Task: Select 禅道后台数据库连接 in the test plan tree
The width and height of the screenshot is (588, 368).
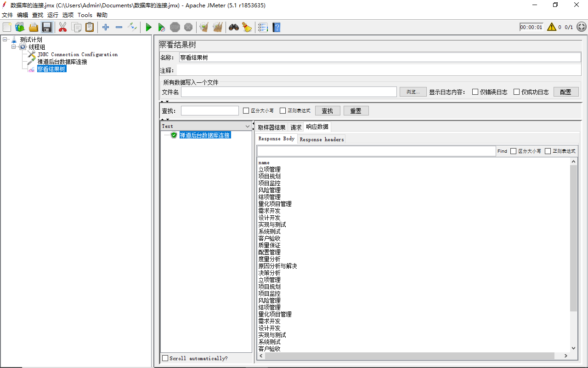Action: point(62,62)
